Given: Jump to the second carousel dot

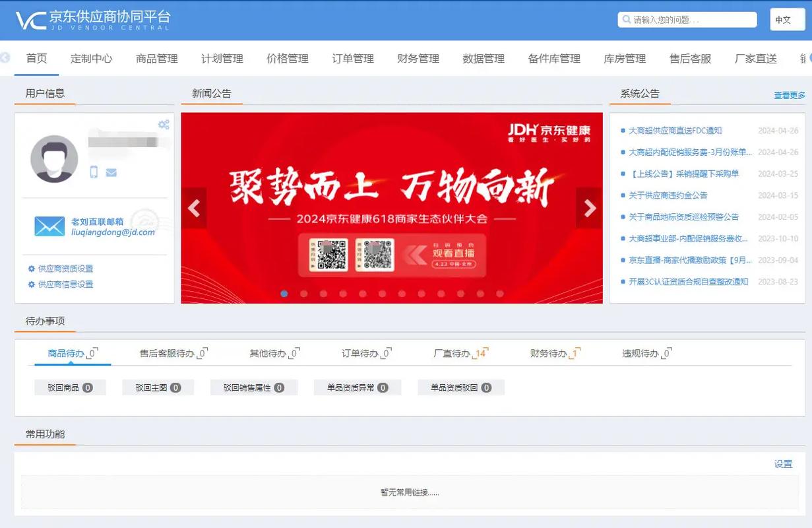Looking at the screenshot, I should pos(304,294).
